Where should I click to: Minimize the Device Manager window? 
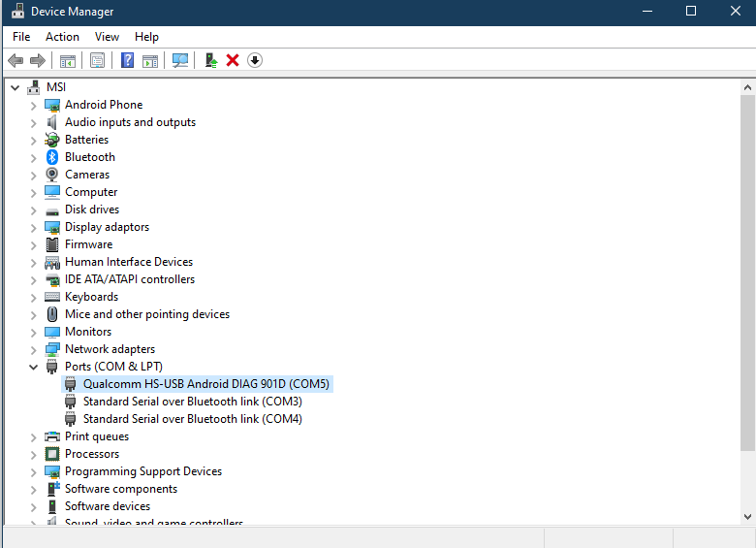[647, 11]
